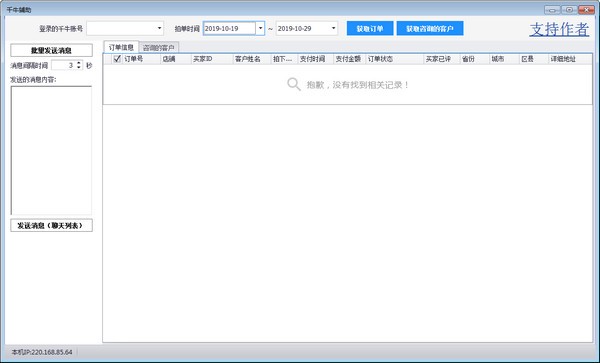Toggle the select-all checkbox in table header
Image resolution: width=600 pixels, height=363 pixels.
coord(117,59)
